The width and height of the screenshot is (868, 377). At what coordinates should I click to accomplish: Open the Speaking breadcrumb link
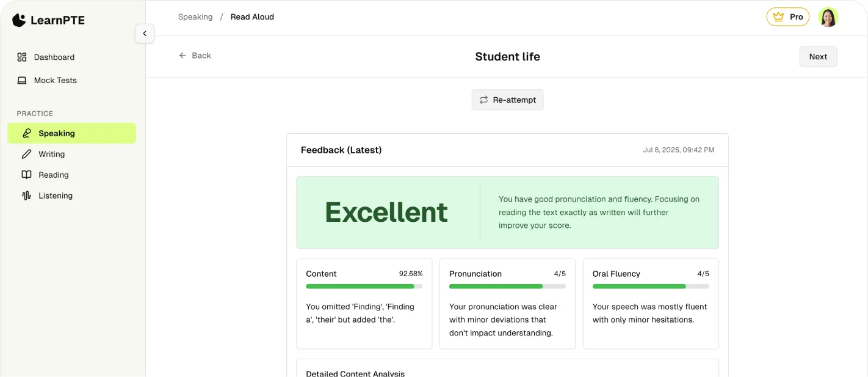[x=195, y=17]
